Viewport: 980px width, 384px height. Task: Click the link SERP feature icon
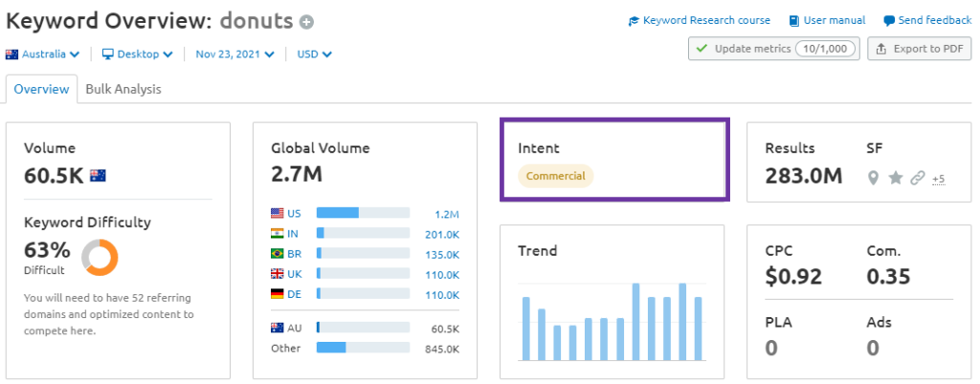(918, 178)
